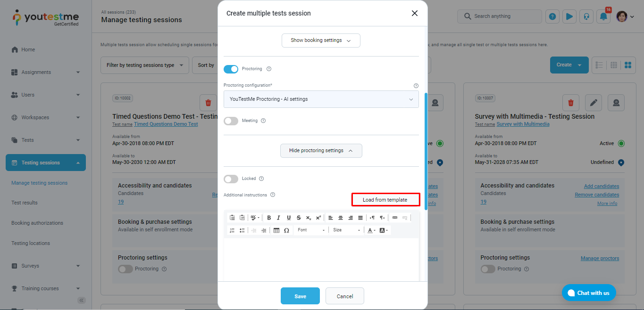The width and height of the screenshot is (644, 310).
Task: Apply superscript formatting
Action: (x=318, y=218)
